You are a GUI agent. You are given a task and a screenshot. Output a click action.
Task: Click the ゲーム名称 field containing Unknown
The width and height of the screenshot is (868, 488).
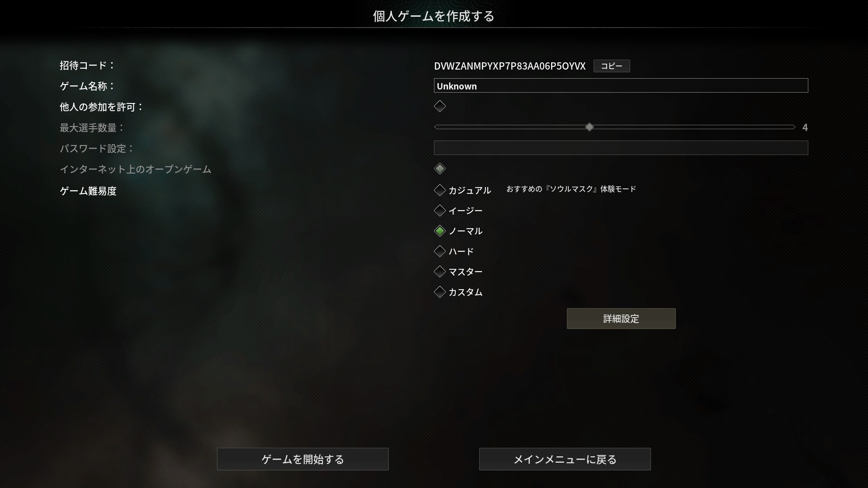[x=621, y=86]
